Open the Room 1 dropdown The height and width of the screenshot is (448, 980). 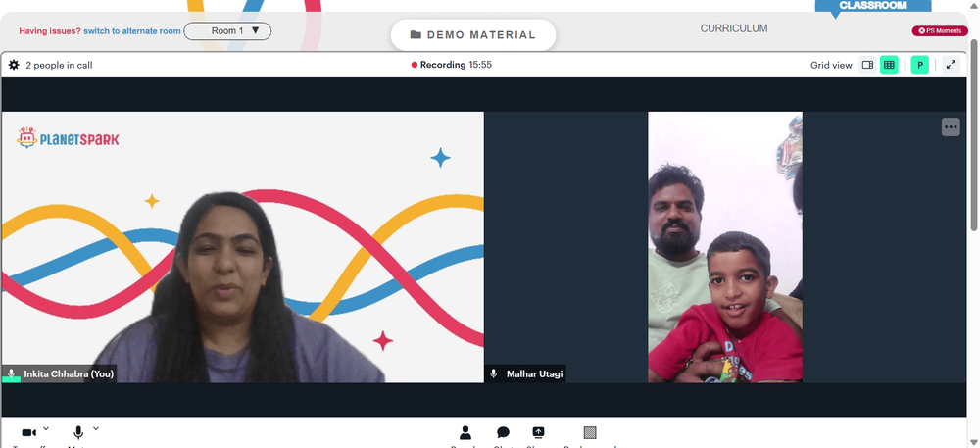pos(227,30)
